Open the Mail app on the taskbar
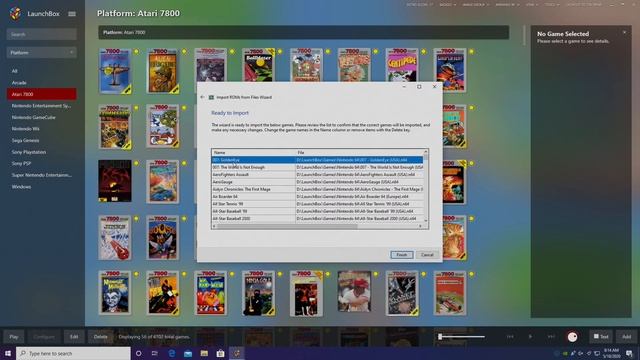 [188, 353]
